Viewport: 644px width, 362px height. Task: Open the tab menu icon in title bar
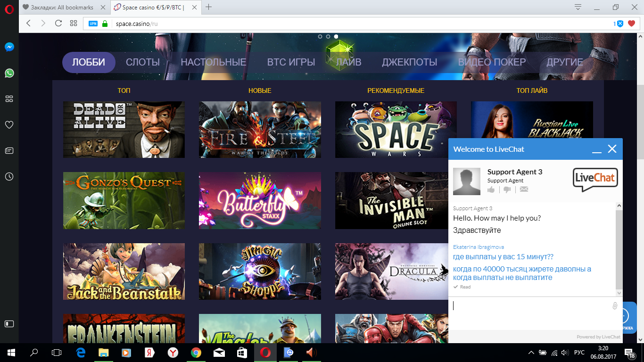coord(578,7)
